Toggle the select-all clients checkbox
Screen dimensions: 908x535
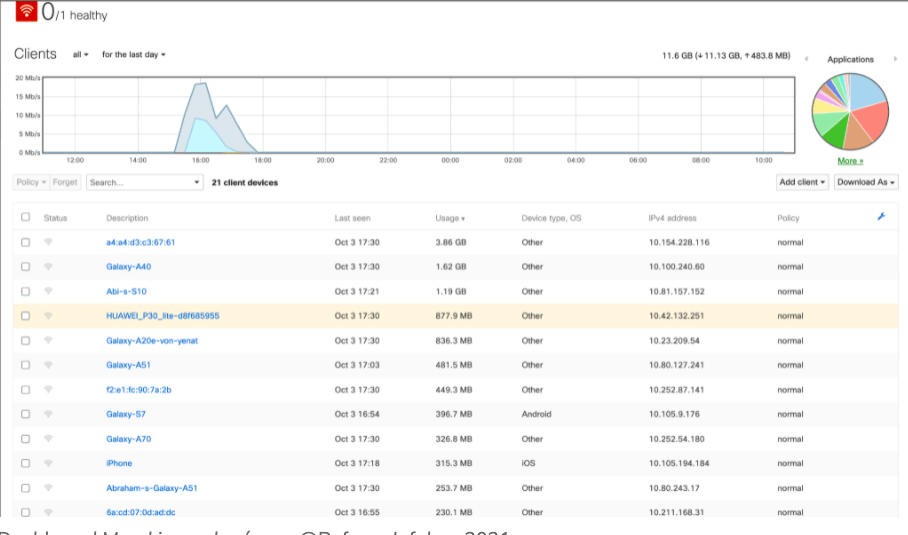tap(25, 217)
